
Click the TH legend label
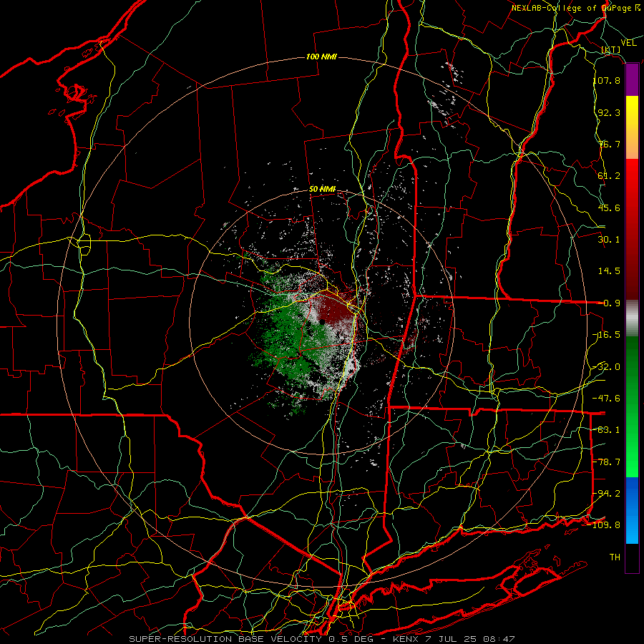615,557
